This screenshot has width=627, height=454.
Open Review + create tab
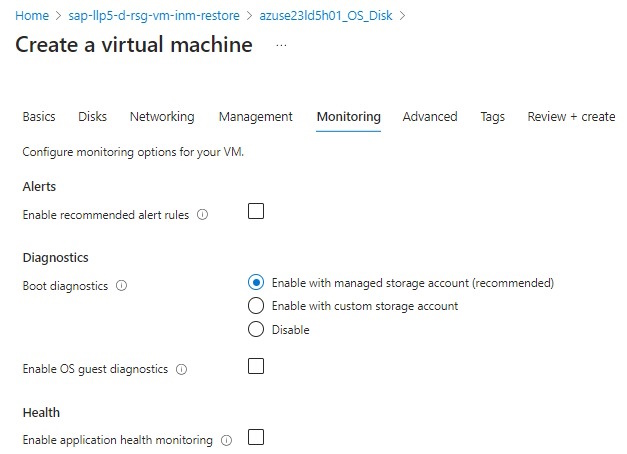[571, 117]
